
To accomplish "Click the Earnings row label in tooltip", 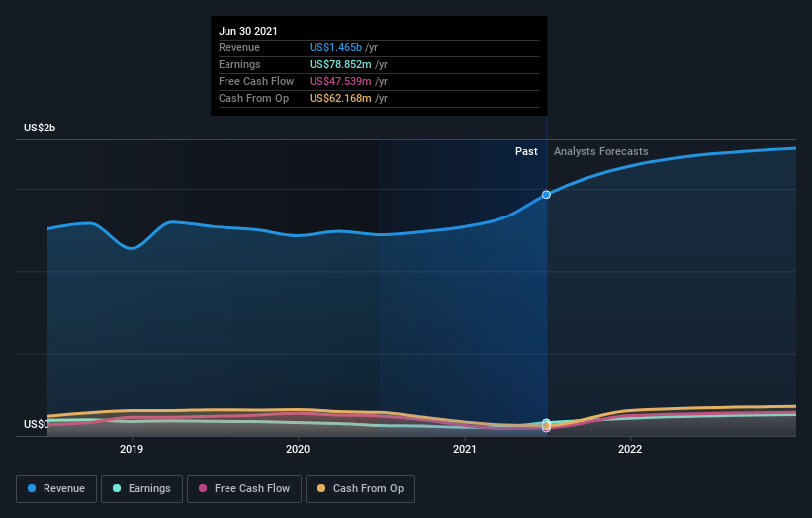I will point(239,64).
